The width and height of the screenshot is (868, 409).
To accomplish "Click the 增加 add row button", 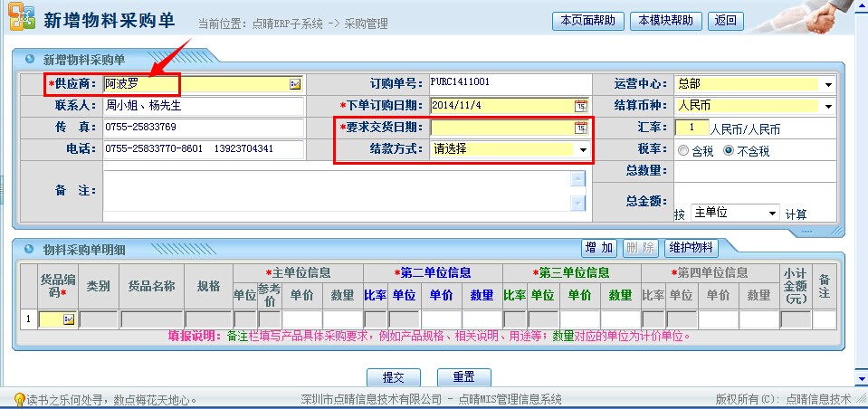I will tap(599, 248).
